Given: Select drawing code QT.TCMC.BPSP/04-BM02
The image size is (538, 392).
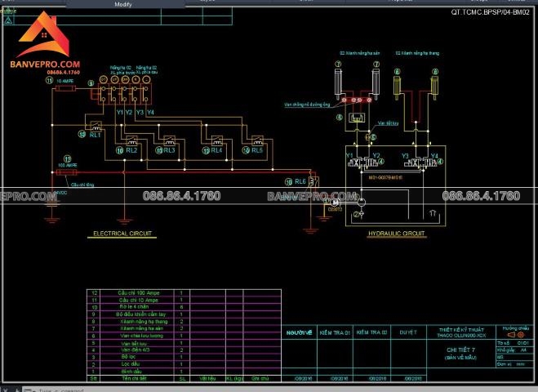Looking at the screenshot, I should tap(490, 12).
